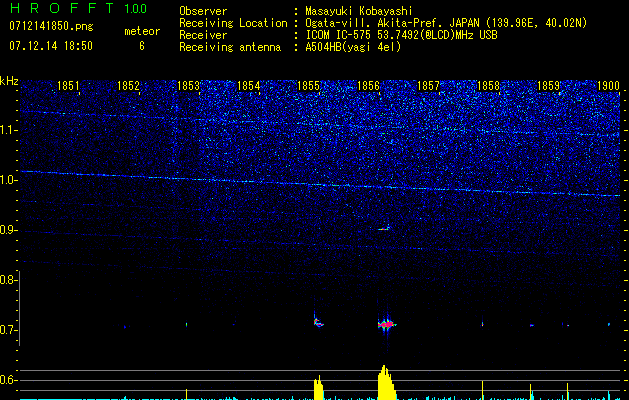
Task: Click the date stamp 07.12.14 18:50
Action: (x=51, y=46)
